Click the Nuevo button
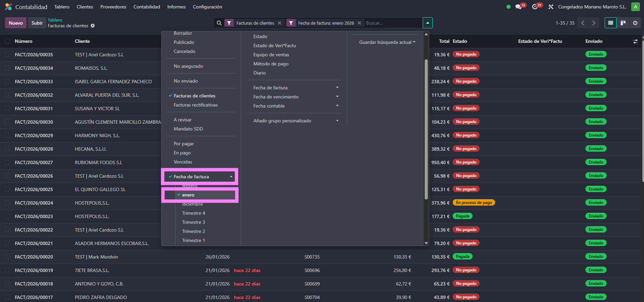Image resolution: width=644 pixels, height=302 pixels. coord(16,23)
